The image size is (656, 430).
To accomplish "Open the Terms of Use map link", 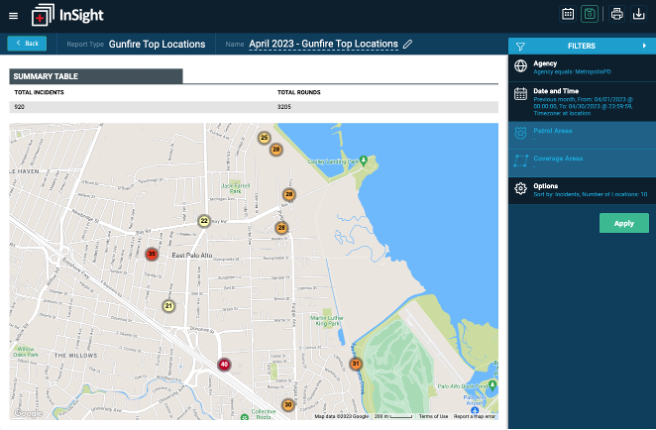I will (433, 416).
